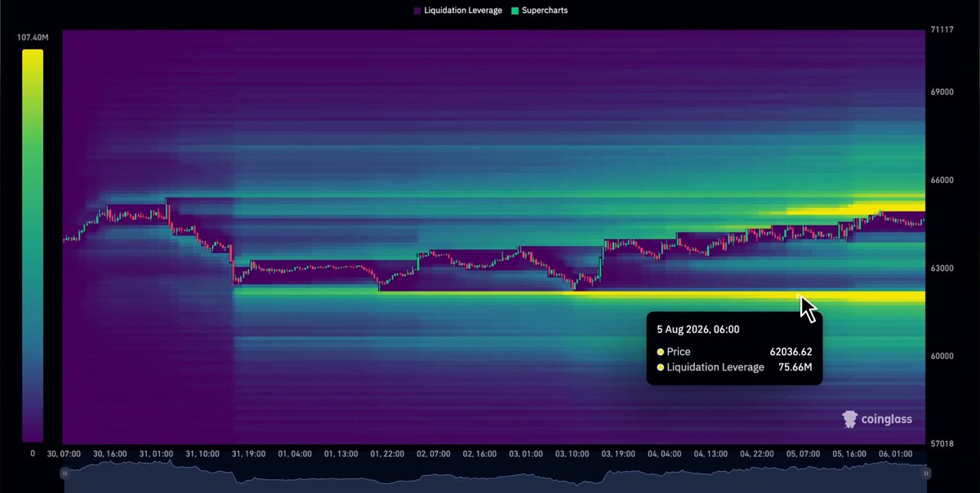This screenshot has height=493, width=980.
Task: Grab the right handle of the time range slider
Action: 927,473
